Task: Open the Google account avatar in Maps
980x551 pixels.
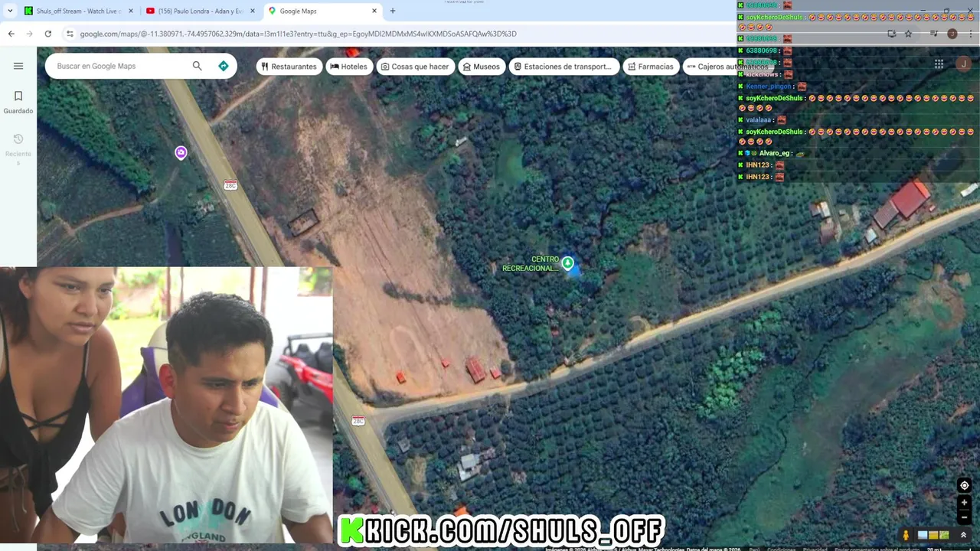Action: 962,64
